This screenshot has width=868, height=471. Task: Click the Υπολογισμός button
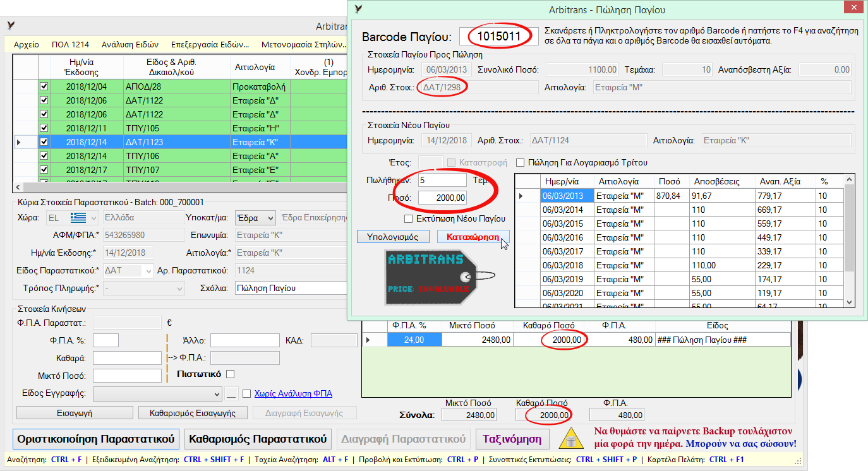[393, 237]
